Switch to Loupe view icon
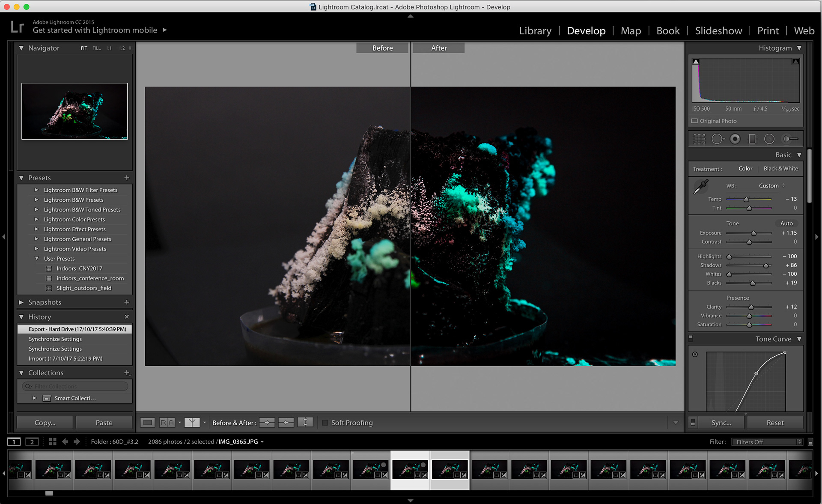This screenshot has height=504, width=822. (x=147, y=423)
